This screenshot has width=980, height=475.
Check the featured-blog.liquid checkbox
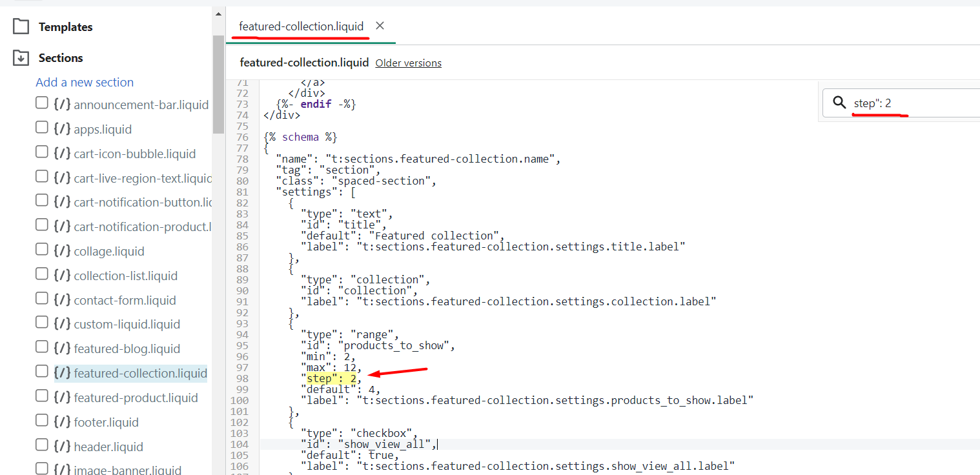click(42, 347)
